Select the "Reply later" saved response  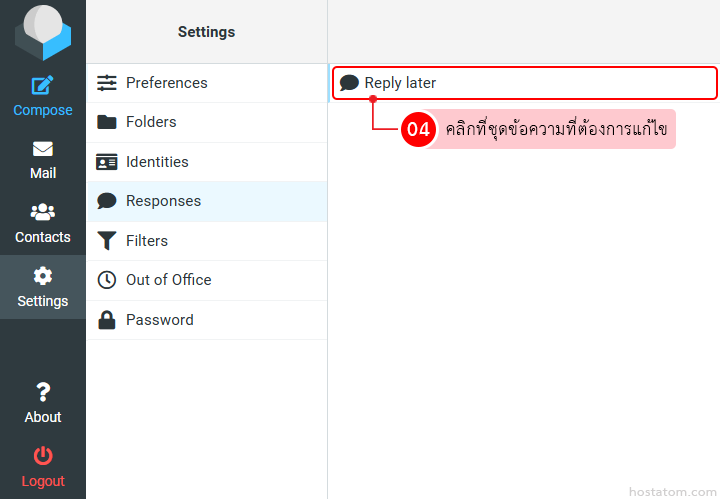400,83
